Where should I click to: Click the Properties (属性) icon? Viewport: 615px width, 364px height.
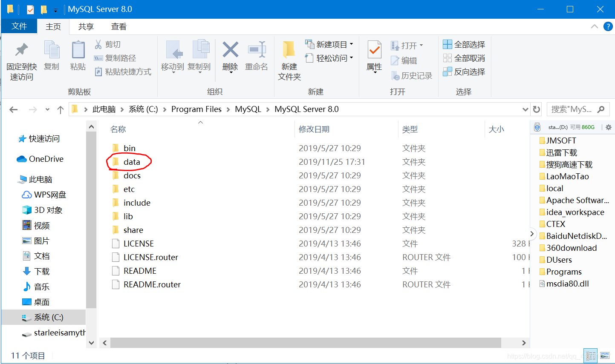pos(374,50)
